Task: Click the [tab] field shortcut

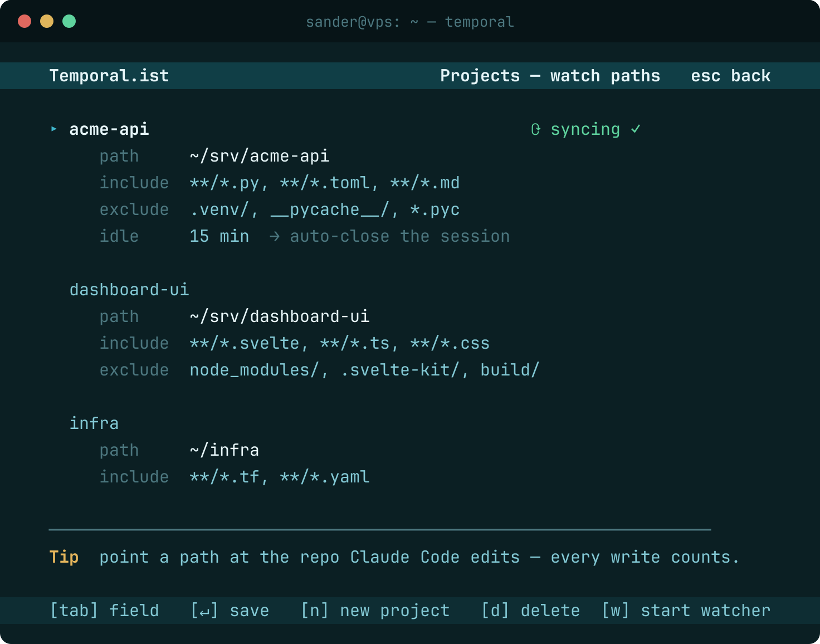Action: (x=104, y=611)
